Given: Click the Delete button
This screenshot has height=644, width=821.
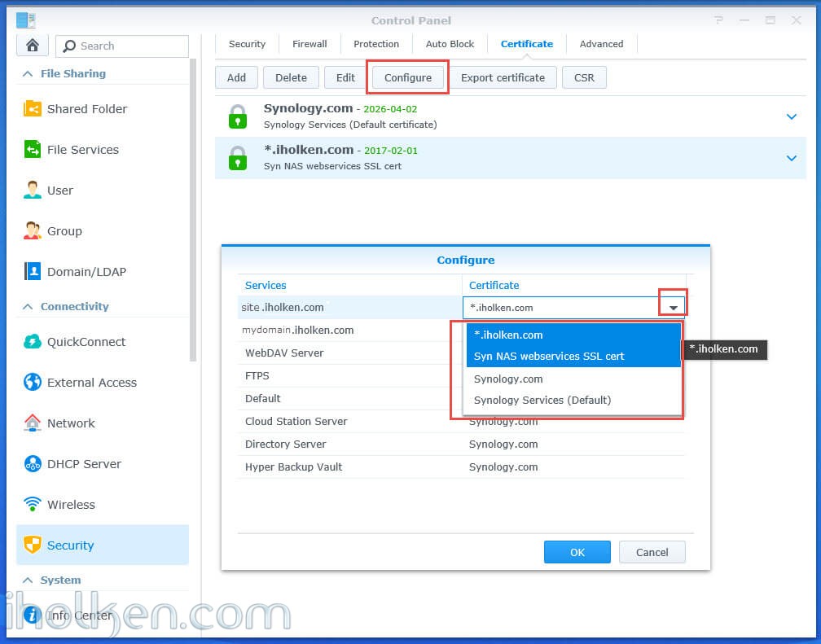Looking at the screenshot, I should pyautogui.click(x=291, y=77).
